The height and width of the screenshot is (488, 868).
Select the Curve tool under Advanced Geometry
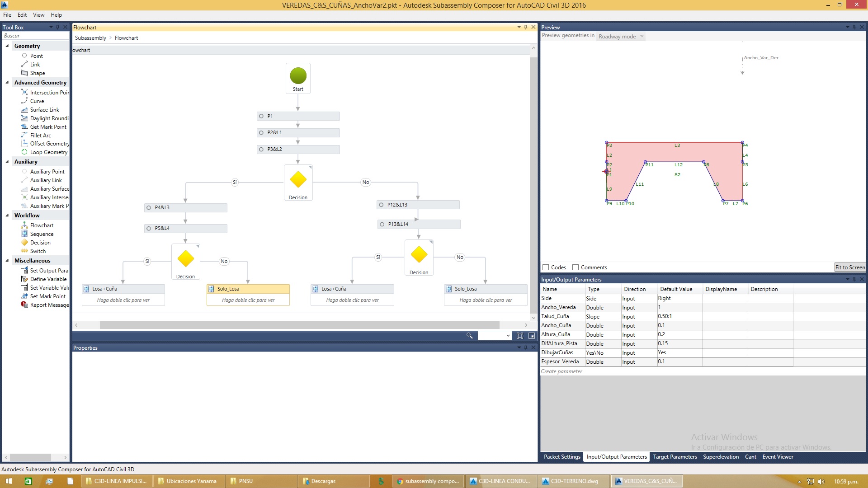(37, 101)
